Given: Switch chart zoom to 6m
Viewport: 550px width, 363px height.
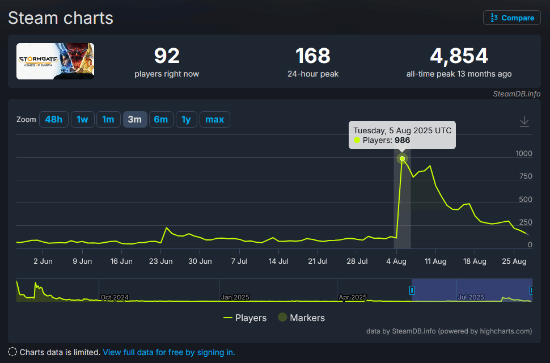Looking at the screenshot, I should pyautogui.click(x=161, y=120).
